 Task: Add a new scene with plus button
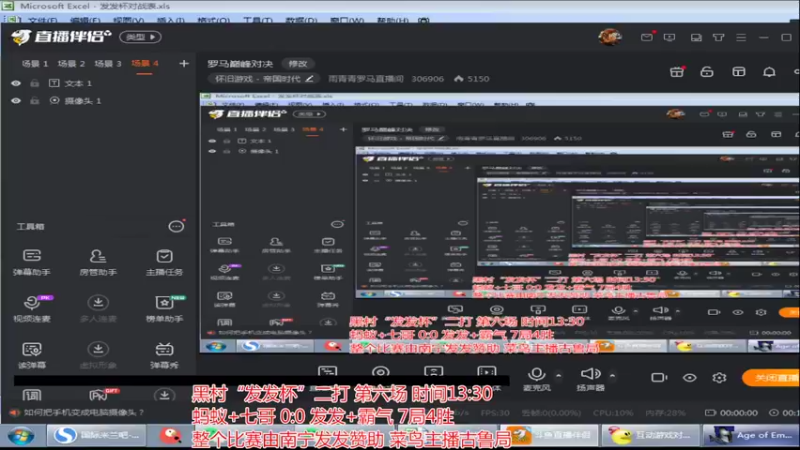(184, 64)
